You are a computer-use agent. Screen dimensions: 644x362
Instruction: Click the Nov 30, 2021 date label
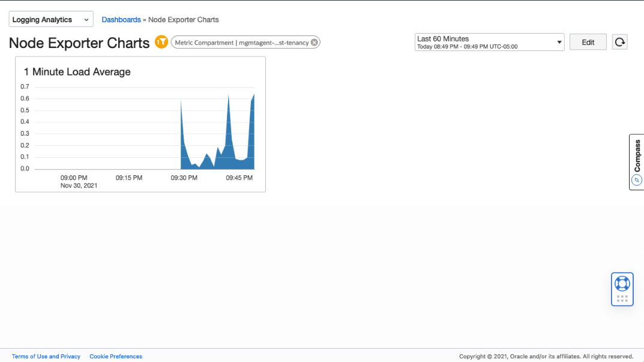[79, 186]
